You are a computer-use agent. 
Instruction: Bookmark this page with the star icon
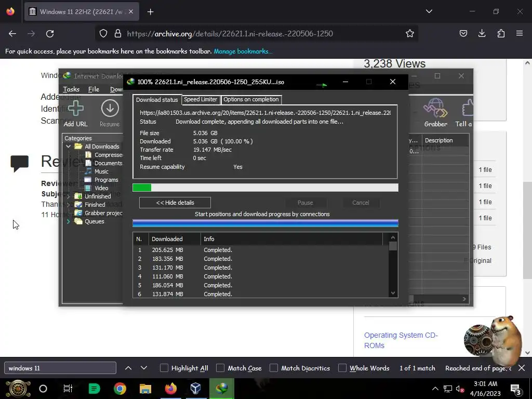(x=410, y=34)
